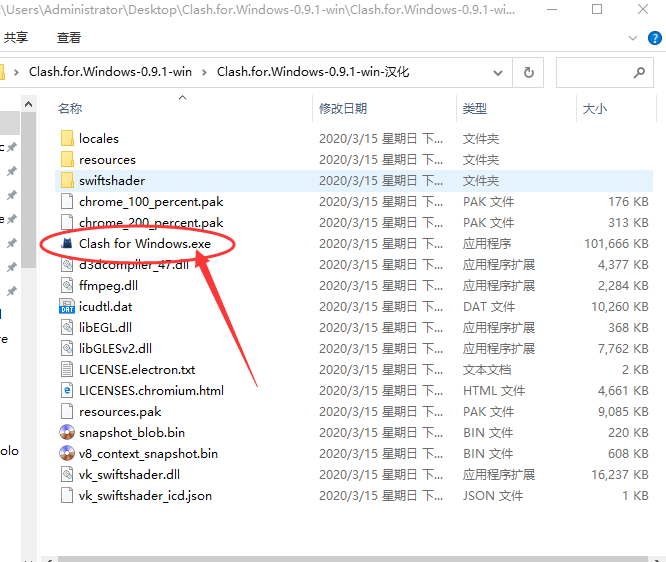Click the v8_context_snapshot.bin disc icon
The height and width of the screenshot is (562, 666).
pyautogui.click(x=67, y=453)
